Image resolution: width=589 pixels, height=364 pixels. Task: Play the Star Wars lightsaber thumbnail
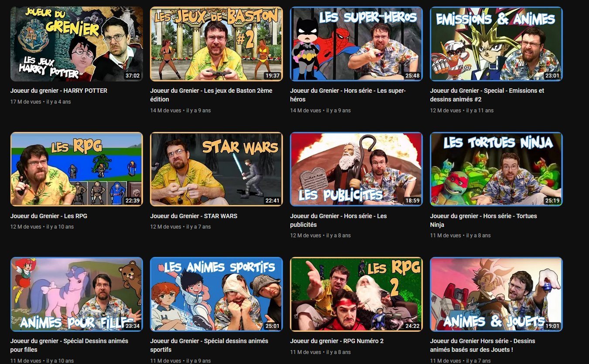pos(216,169)
